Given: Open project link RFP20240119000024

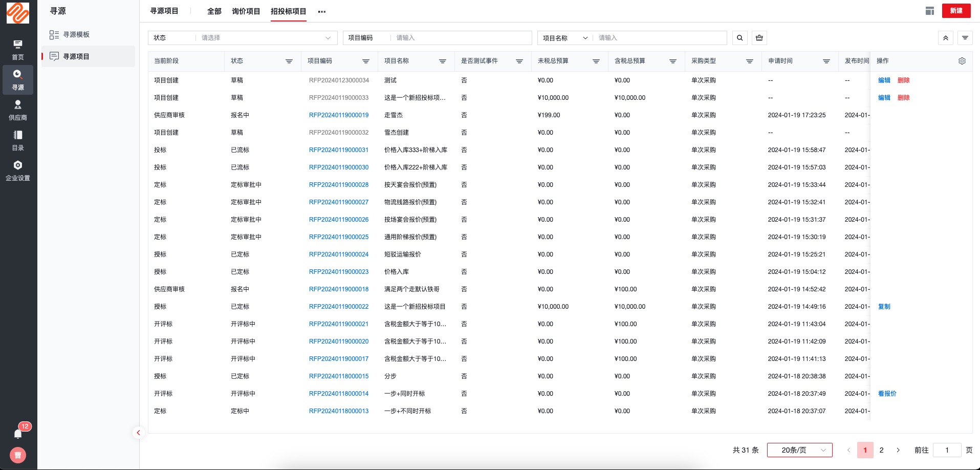Looking at the screenshot, I should click(339, 254).
